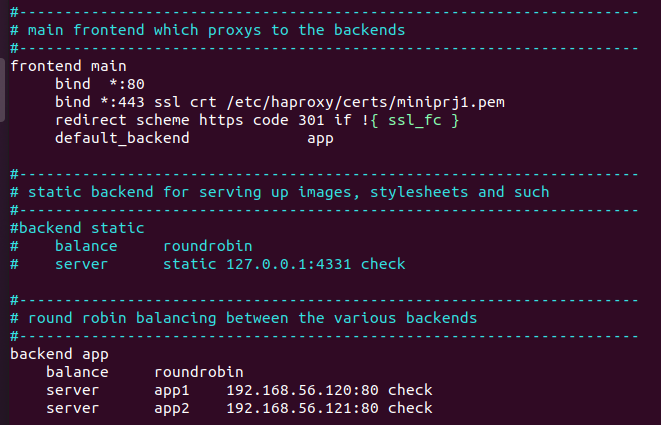
Task: Click the IP 192.168.56.120:80
Action: [x=302, y=390]
